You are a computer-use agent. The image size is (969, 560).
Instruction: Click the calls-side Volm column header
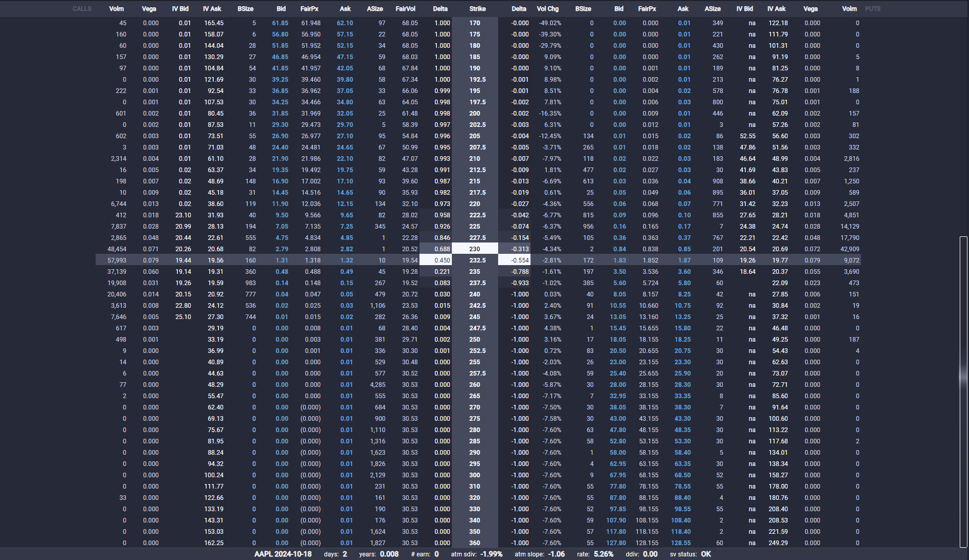point(116,9)
